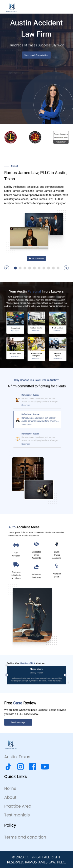Show next testimonial after Mogan Moore

tap(65, 675)
